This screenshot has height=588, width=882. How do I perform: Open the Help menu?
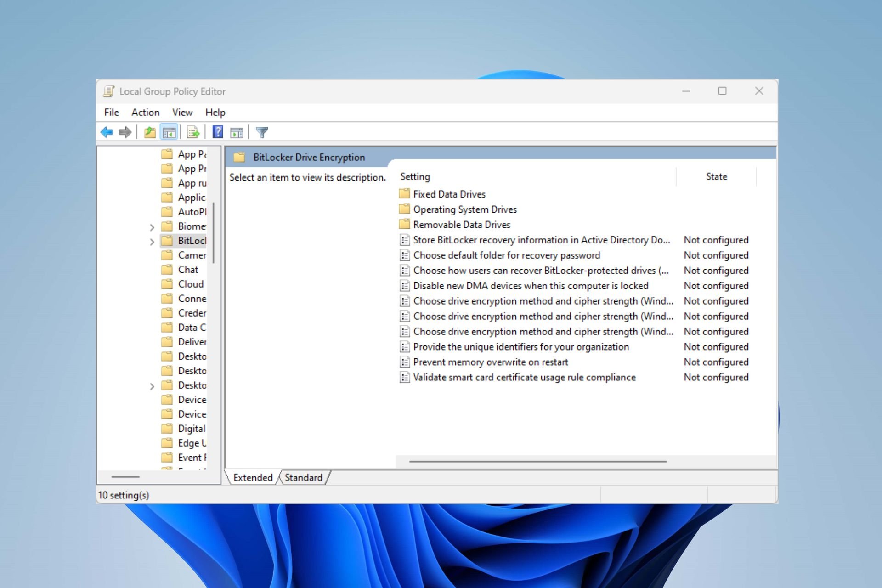pos(215,112)
